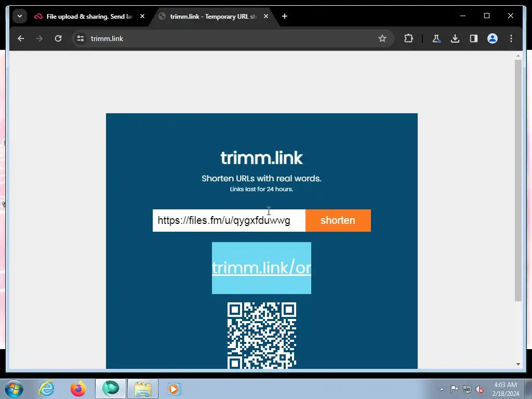532x399 pixels.
Task: Expand the tab search dropdown
Action: 20,16
